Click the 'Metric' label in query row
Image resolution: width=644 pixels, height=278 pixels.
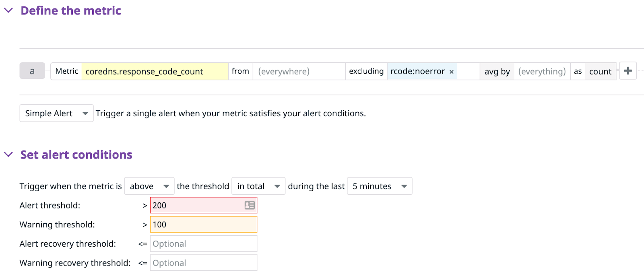tap(67, 71)
